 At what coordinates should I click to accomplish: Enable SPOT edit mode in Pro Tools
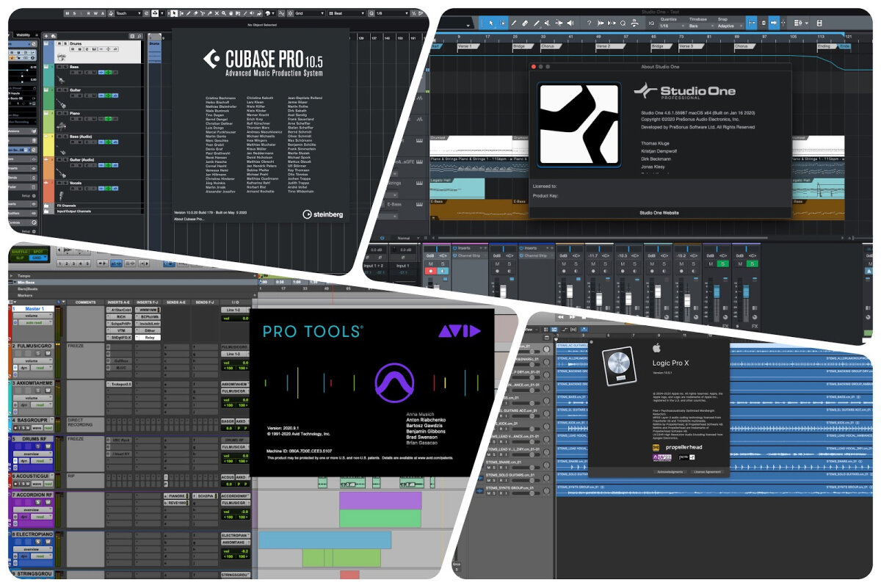[x=38, y=252]
